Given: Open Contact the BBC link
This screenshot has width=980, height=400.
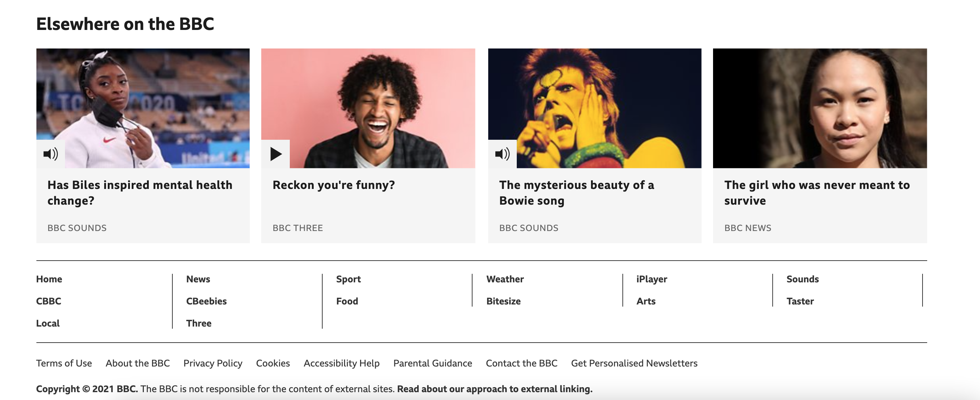Looking at the screenshot, I should pos(521,363).
